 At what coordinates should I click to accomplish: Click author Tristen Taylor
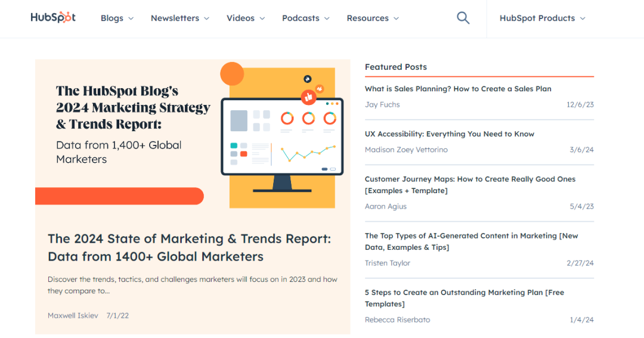(x=388, y=263)
